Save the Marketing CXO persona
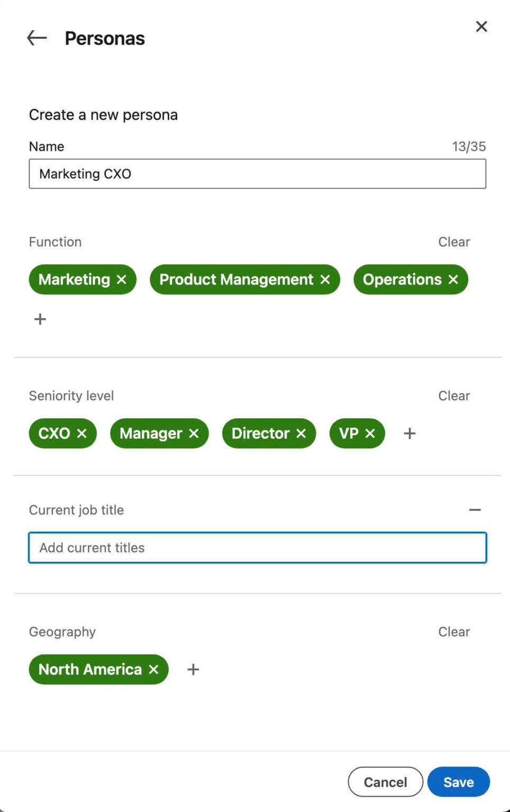 pyautogui.click(x=458, y=782)
